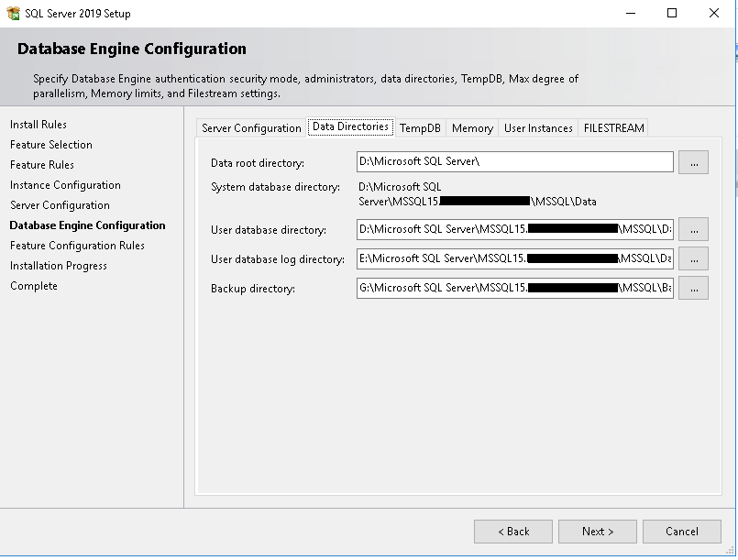Select the Installation Progress step
Viewport: 738px width, 560px height.
tap(59, 266)
